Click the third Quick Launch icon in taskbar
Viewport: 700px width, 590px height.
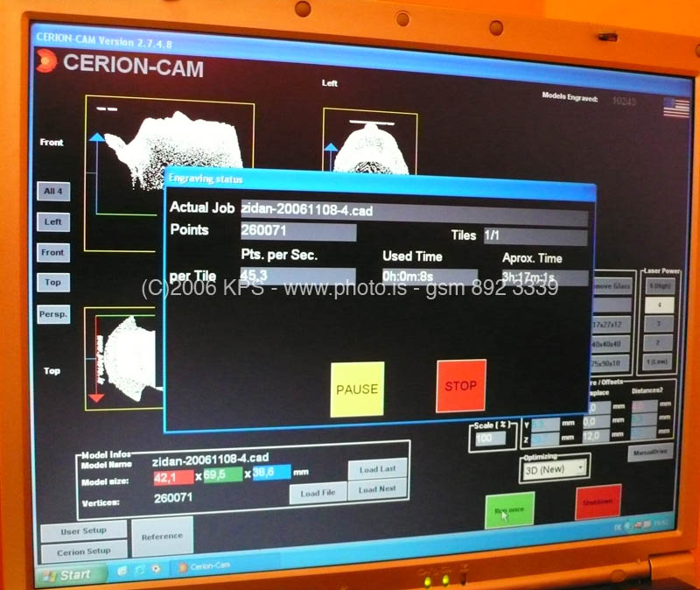pos(156,569)
